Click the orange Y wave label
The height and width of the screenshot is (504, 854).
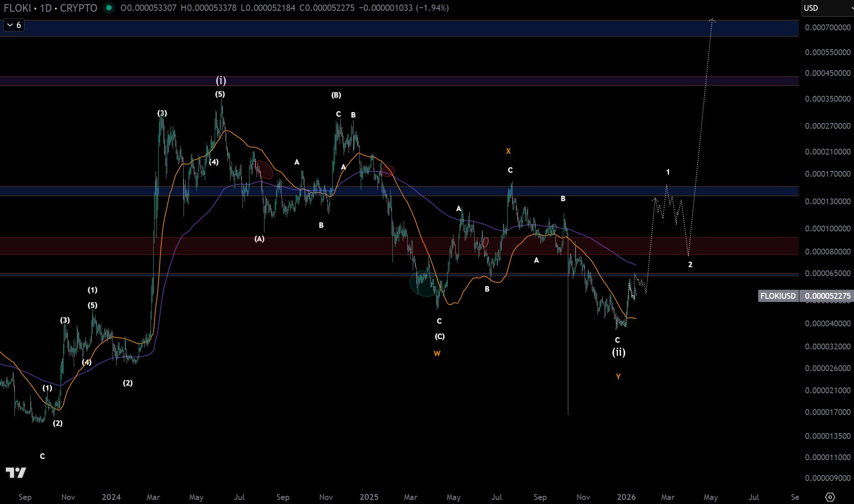(618, 377)
